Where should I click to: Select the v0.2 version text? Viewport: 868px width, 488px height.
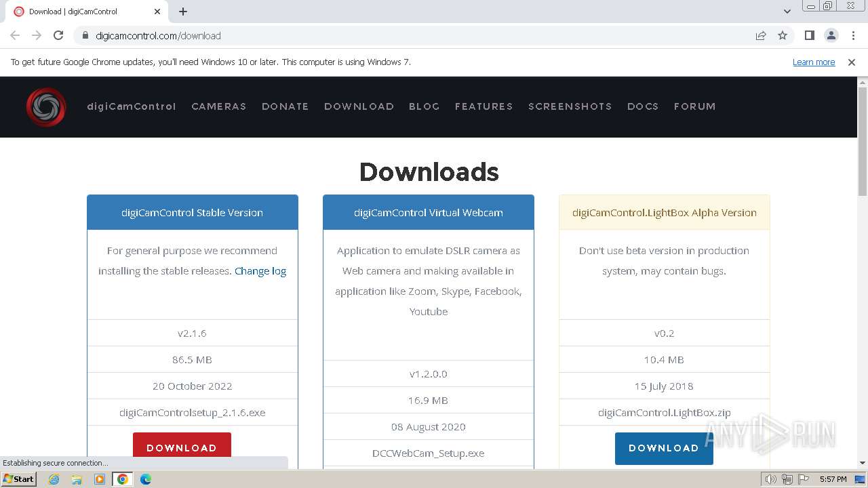[665, 333]
